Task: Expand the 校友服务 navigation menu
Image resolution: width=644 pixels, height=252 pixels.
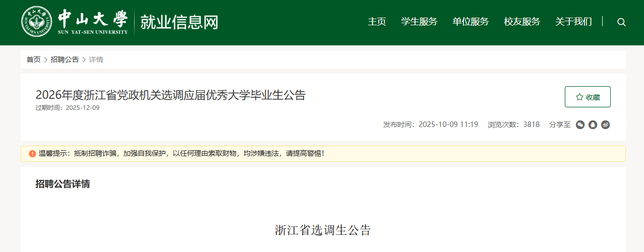Action: point(522,22)
